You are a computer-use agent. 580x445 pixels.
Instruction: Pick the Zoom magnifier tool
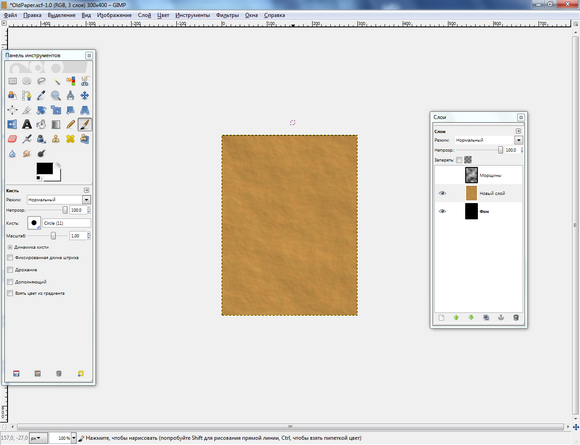pos(56,96)
